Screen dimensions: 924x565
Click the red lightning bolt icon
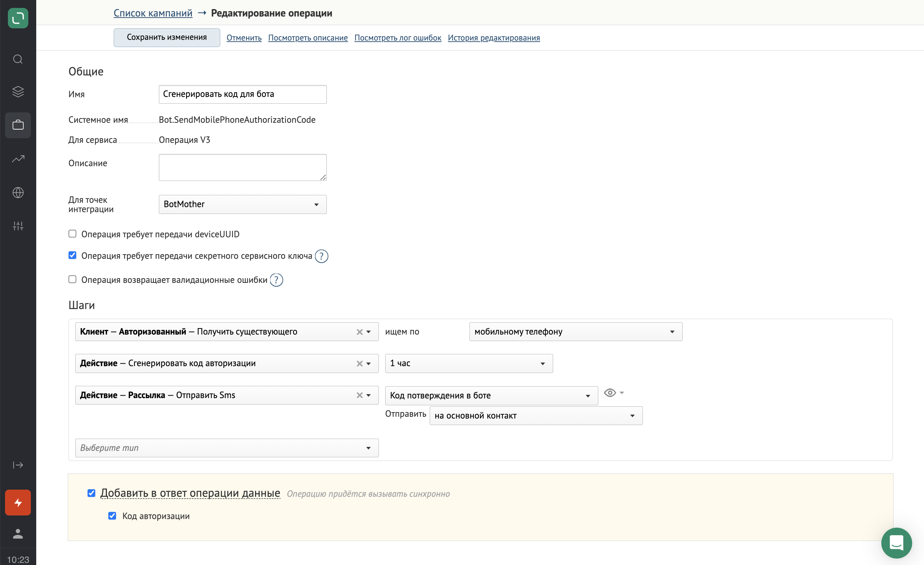[18, 502]
